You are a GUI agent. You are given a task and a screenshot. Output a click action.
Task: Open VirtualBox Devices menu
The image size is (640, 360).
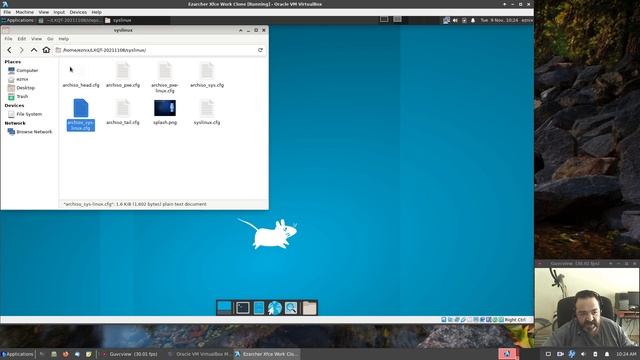(78, 12)
